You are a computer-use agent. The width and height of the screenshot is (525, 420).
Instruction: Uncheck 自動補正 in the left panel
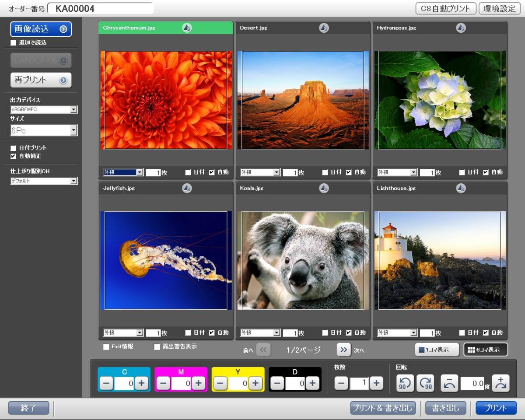point(14,156)
